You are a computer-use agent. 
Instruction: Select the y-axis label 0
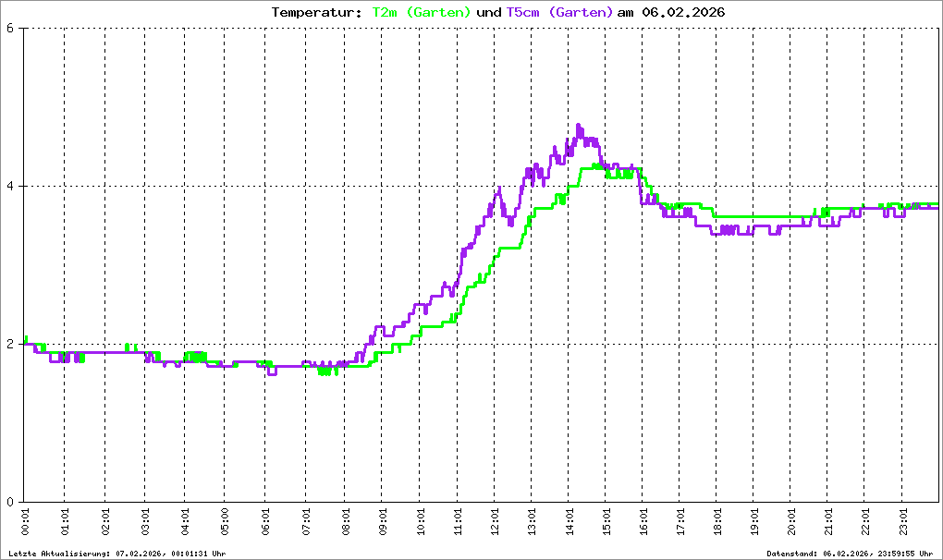click(9, 502)
